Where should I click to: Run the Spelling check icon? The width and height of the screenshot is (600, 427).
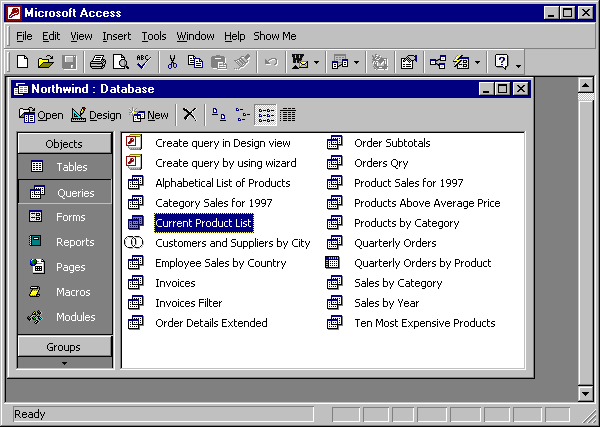[x=144, y=62]
